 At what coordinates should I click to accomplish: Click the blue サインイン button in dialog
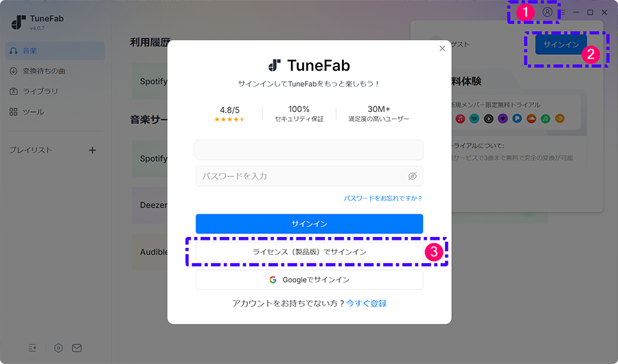click(310, 224)
